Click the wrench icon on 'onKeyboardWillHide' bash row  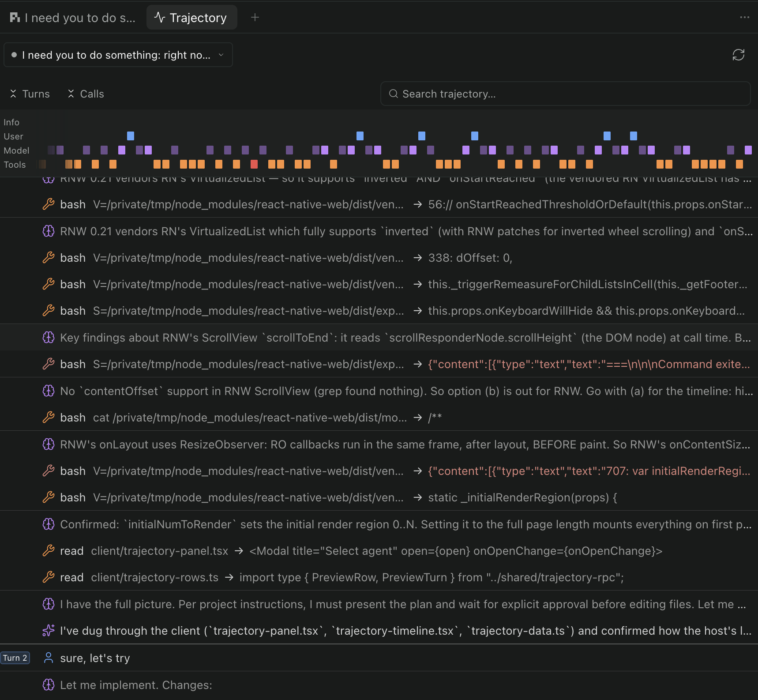click(49, 311)
